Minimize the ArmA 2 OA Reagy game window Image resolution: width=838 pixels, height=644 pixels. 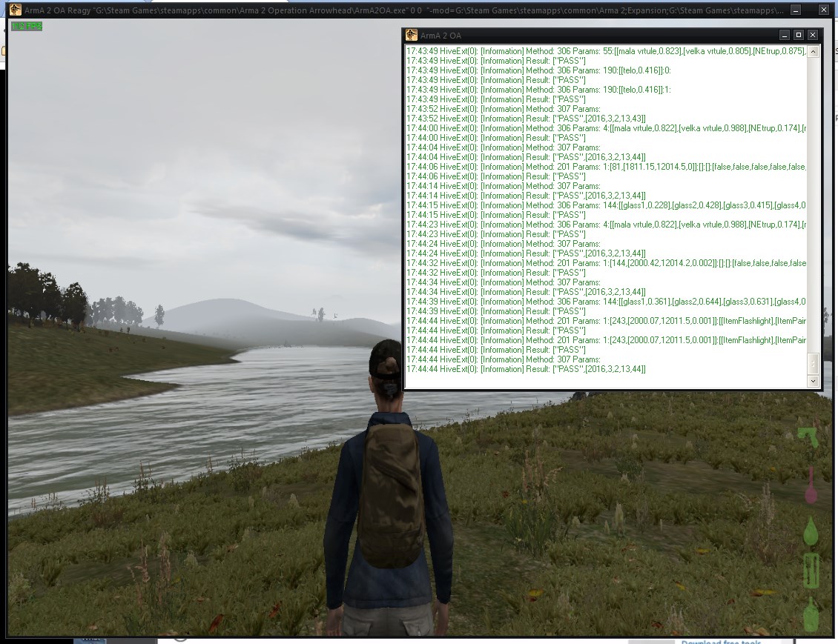point(796,10)
